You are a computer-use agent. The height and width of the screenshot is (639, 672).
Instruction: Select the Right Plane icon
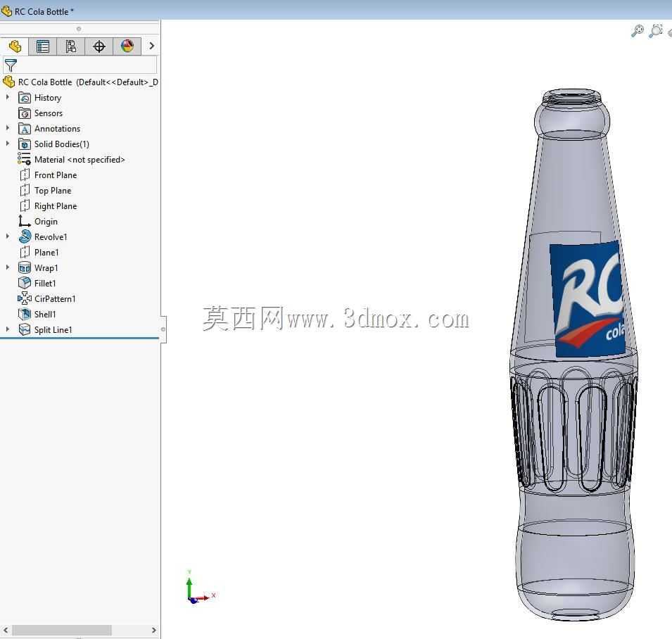click(x=25, y=205)
